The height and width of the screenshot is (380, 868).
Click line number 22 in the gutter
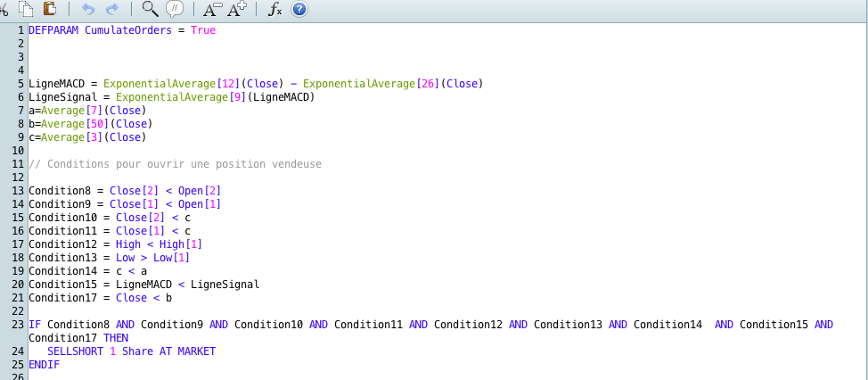tap(18, 310)
